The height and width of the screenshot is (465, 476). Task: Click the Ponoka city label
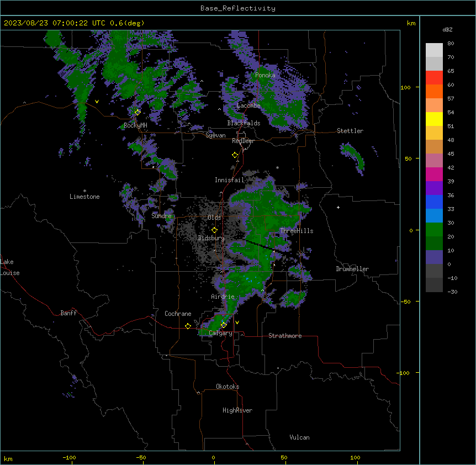265,75
